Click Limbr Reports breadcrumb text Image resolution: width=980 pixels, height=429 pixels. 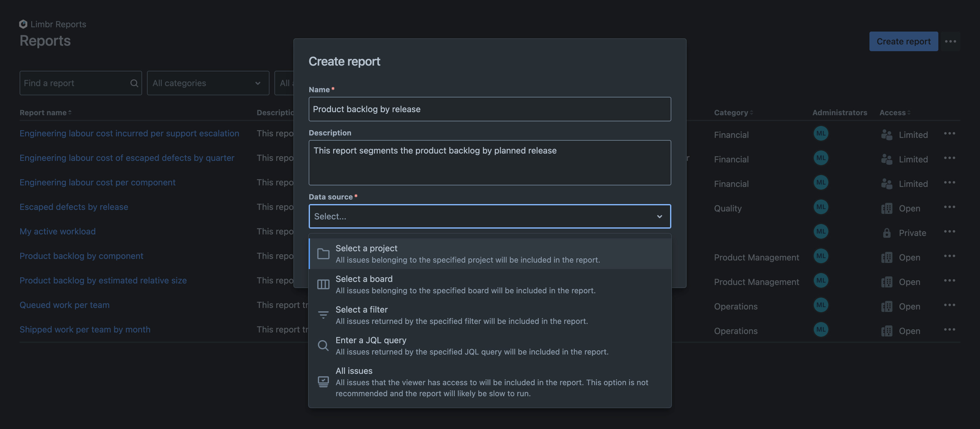[58, 24]
